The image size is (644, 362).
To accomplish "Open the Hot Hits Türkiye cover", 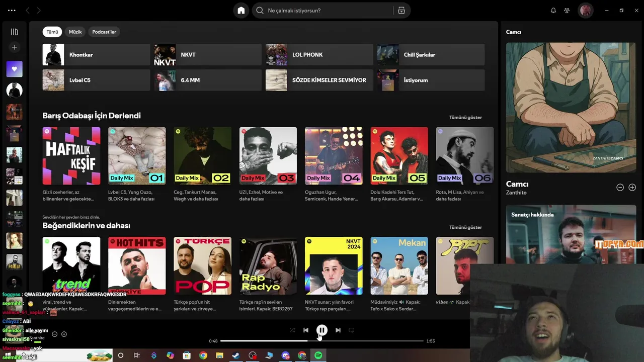I will 137,266.
